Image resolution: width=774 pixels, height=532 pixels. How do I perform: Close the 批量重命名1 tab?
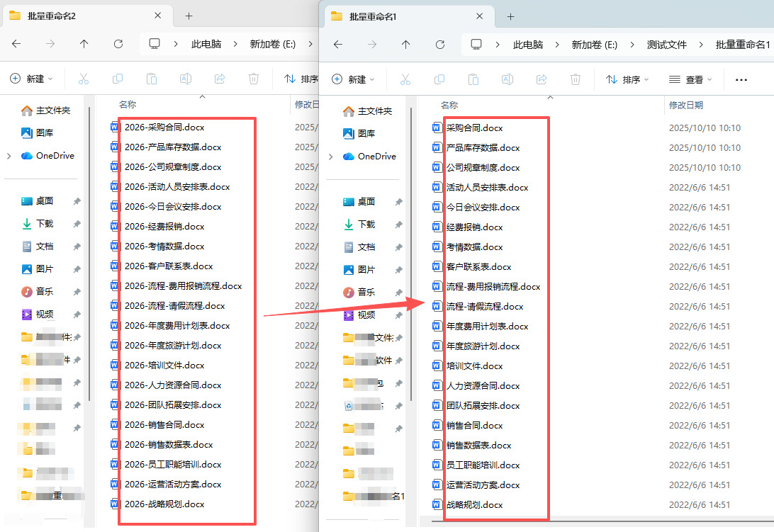479,16
